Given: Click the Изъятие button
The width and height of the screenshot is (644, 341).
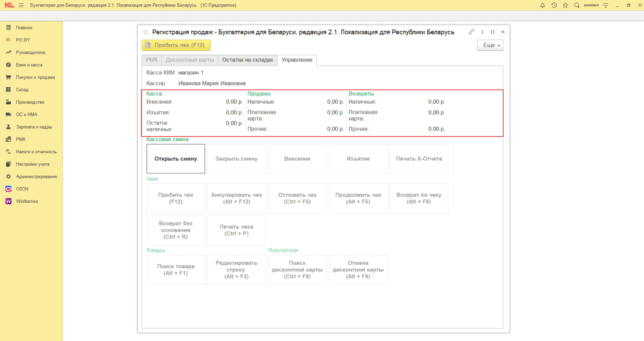Looking at the screenshot, I should [358, 159].
